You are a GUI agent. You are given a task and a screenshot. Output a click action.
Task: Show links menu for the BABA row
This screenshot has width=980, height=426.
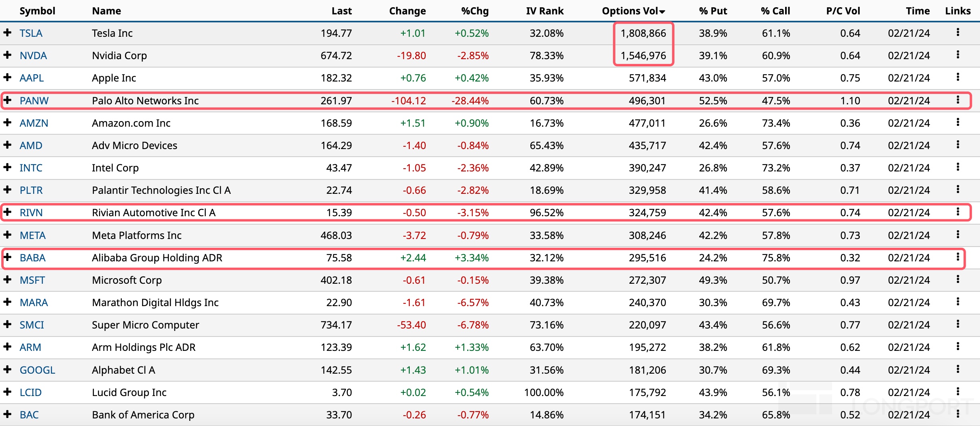tap(958, 257)
